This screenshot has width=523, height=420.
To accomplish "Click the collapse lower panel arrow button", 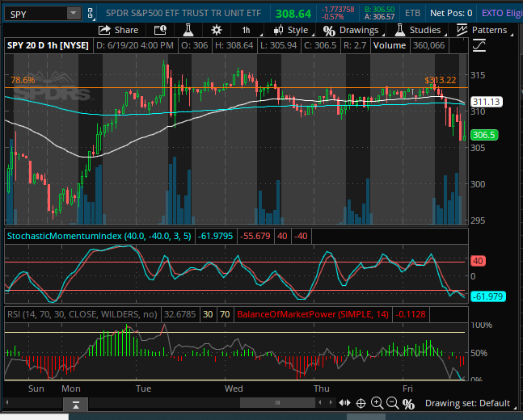I will (x=76, y=405).
